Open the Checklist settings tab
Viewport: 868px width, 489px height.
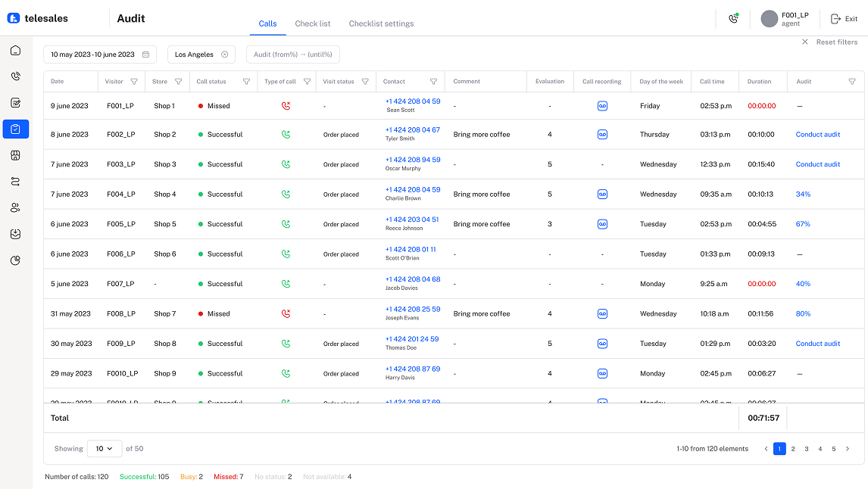[x=381, y=23]
